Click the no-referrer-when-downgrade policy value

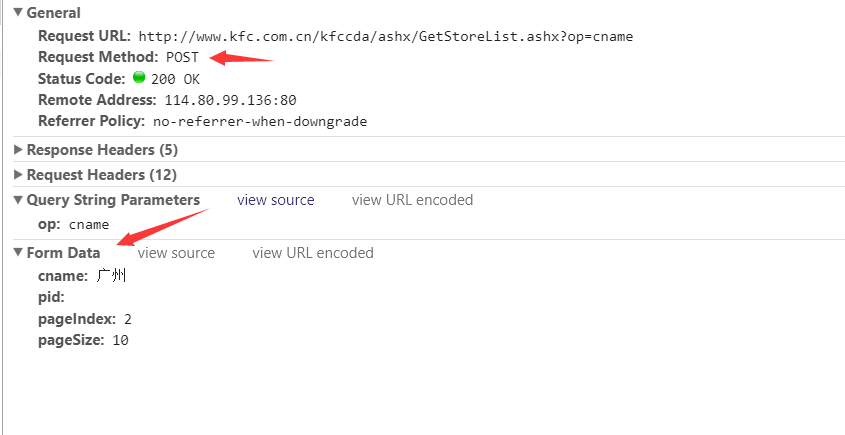260,121
